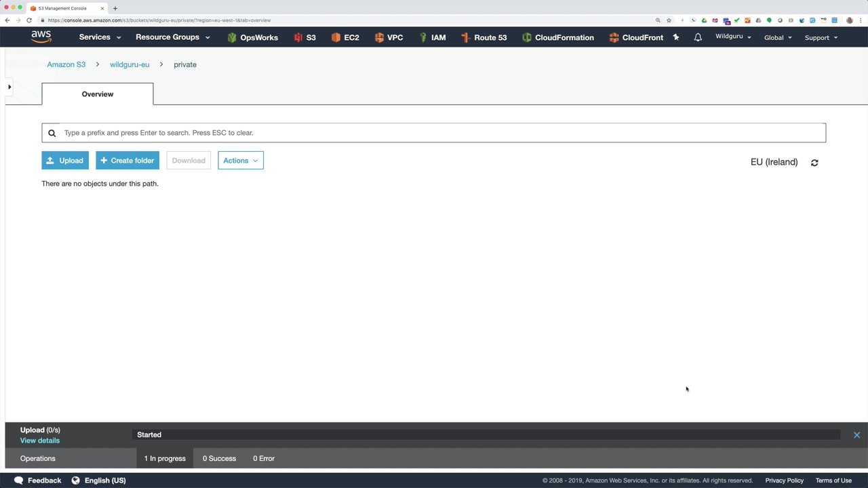Click the Upload button
Screen dimensions: 868x488
(65, 161)
